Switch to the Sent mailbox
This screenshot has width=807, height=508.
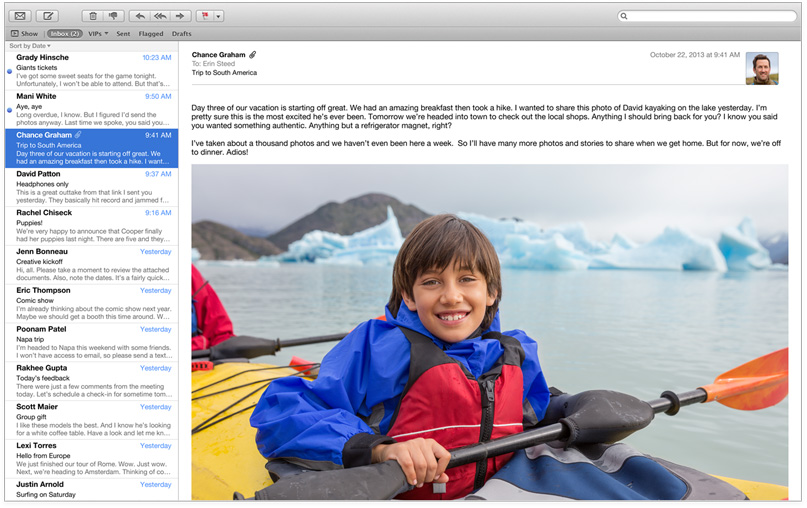point(123,34)
